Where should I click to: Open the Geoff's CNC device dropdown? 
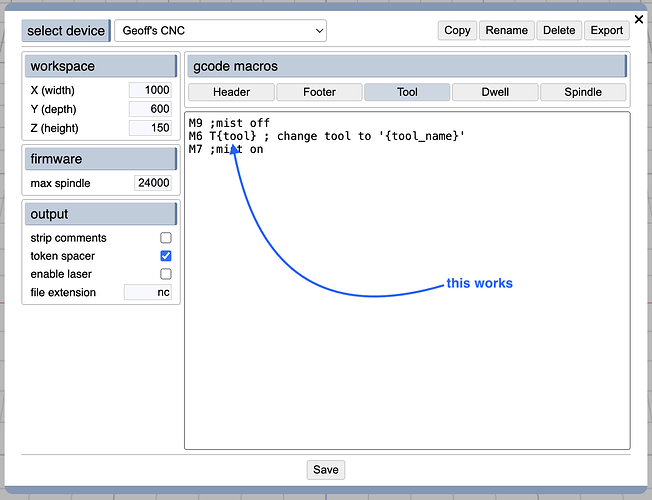[221, 31]
